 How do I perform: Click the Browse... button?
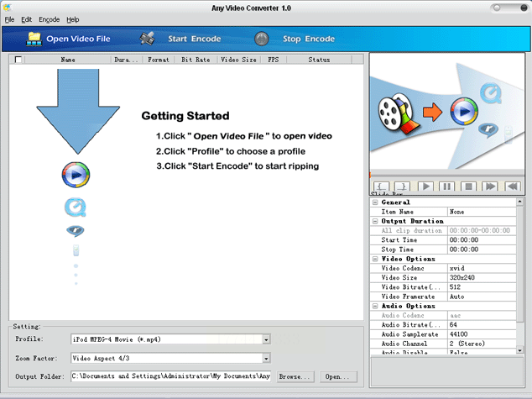(295, 377)
